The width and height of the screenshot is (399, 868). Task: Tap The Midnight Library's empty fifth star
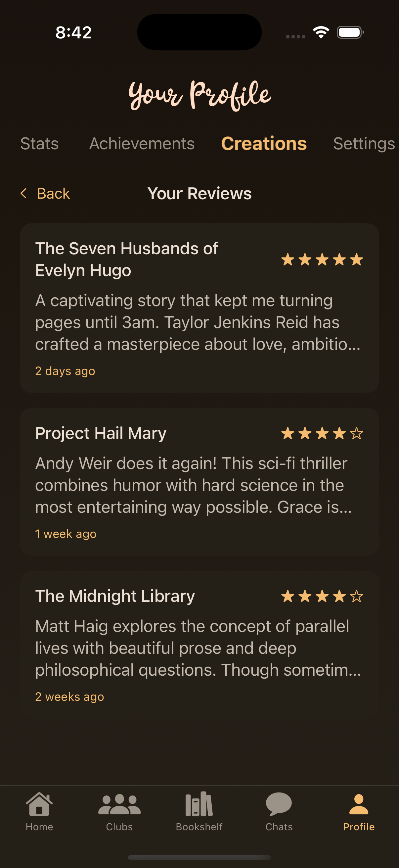coord(357,596)
